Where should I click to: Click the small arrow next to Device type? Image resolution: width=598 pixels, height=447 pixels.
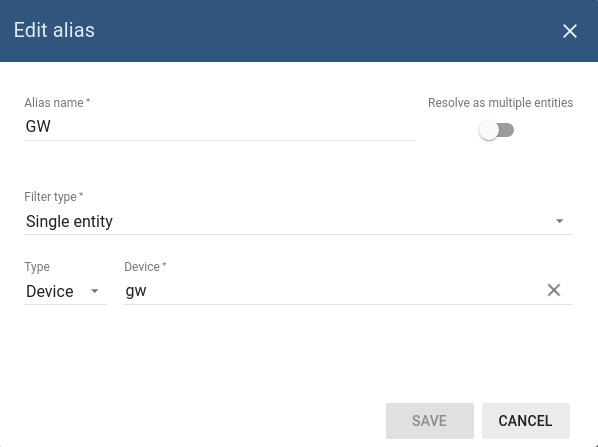click(x=95, y=291)
